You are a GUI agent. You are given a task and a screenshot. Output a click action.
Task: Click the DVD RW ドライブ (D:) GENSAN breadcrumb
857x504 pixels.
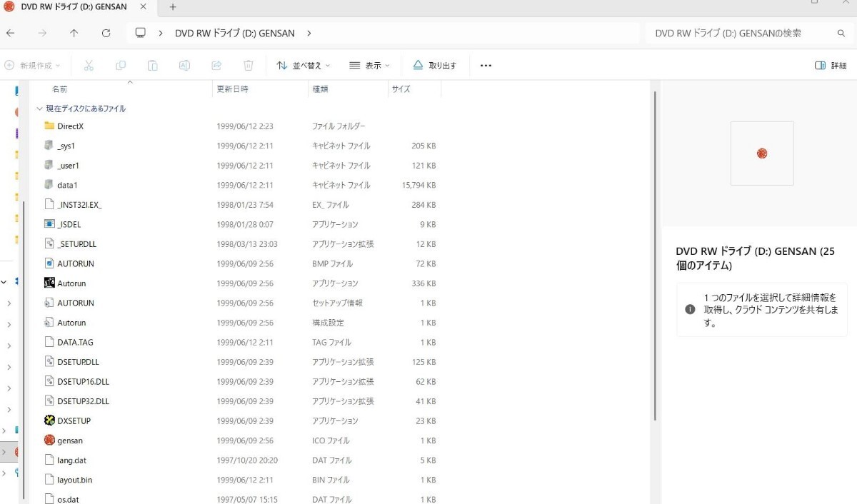(x=235, y=34)
